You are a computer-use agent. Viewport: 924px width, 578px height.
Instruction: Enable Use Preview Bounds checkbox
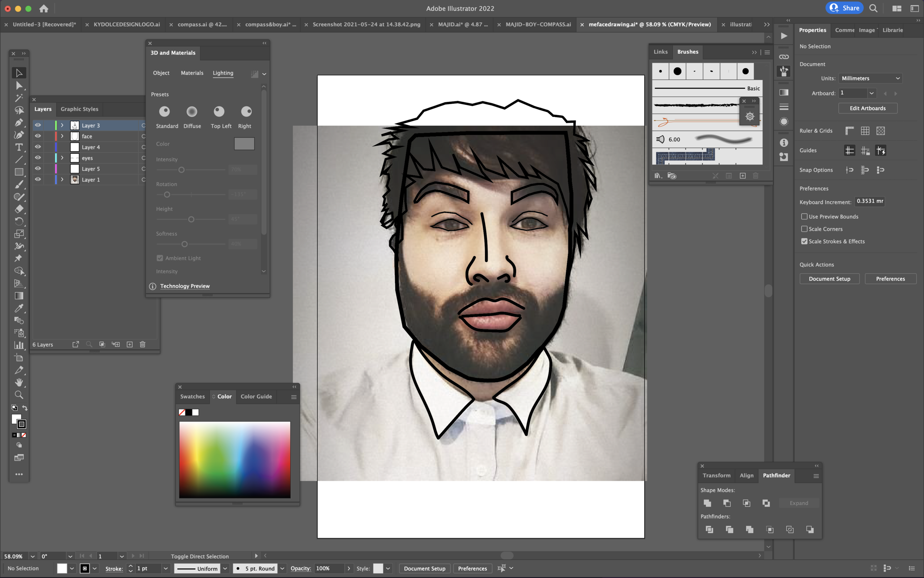[x=804, y=216]
